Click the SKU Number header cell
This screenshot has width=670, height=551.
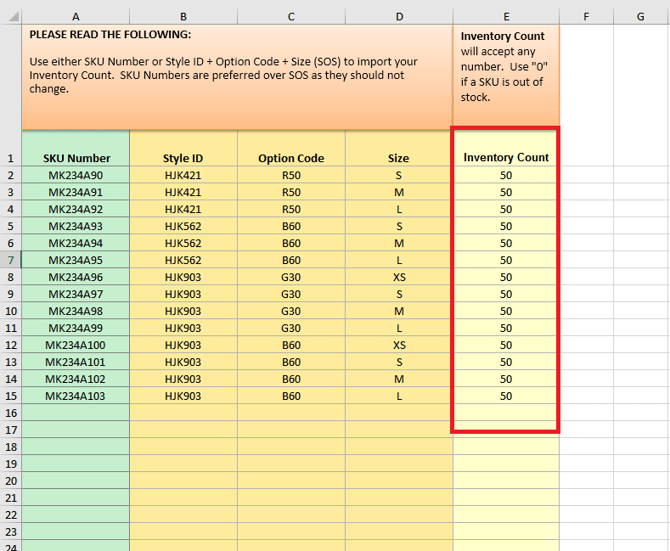[76, 158]
